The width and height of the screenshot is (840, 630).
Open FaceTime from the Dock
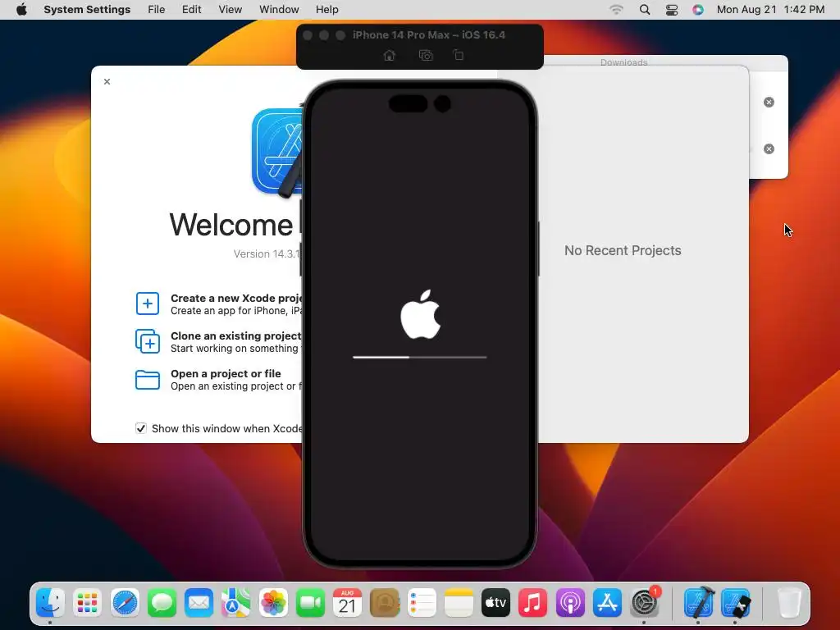click(310, 603)
